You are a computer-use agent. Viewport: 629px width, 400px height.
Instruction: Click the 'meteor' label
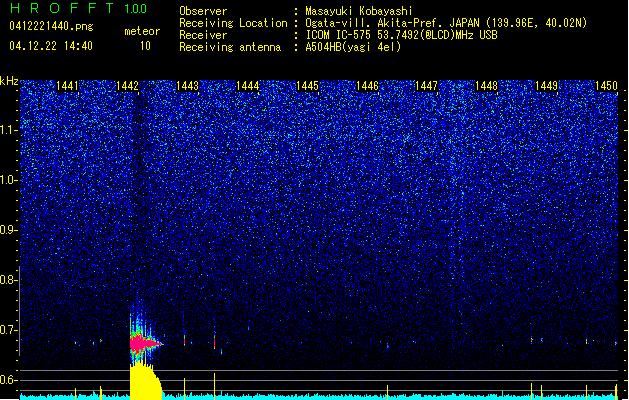[x=142, y=31]
